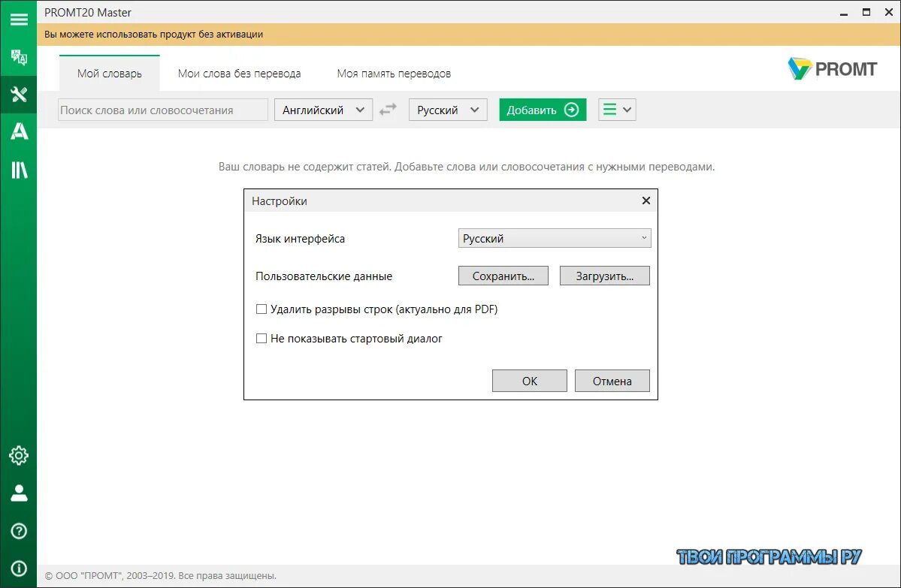Confirm settings with OK button
Screen dimensions: 901x588
coord(530,381)
